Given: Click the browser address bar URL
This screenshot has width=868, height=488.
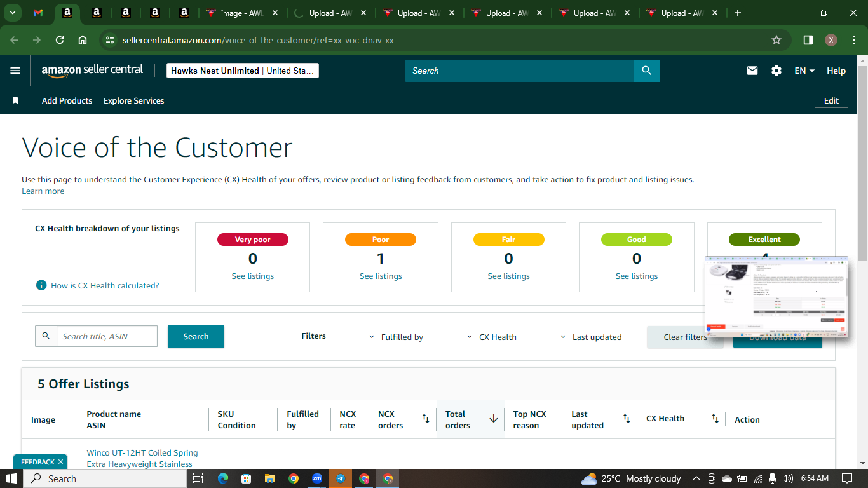Looking at the screenshot, I should [258, 40].
